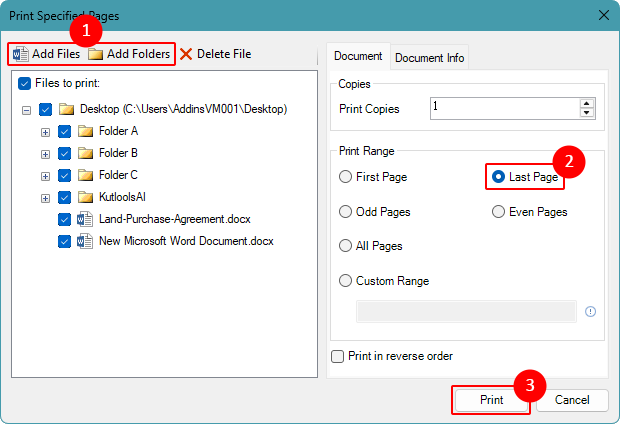Select Desktop (C:\Users\AddinsVM001\Desktop) tree row

[x=183, y=109]
